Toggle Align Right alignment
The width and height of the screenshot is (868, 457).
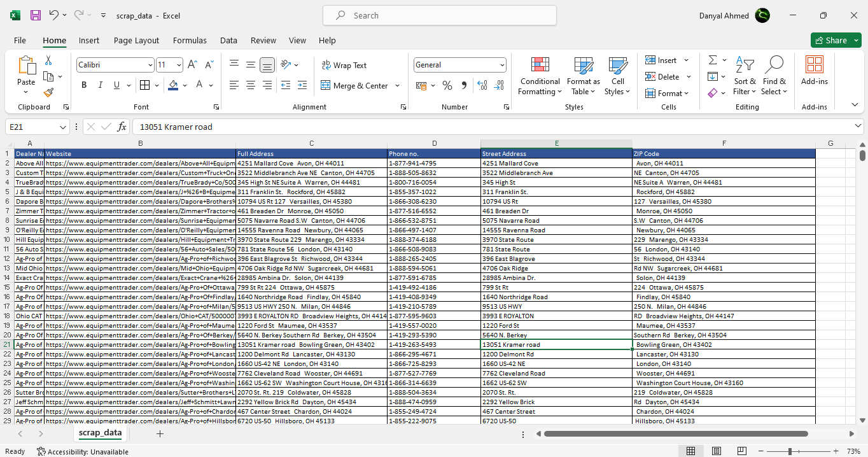[267, 85]
